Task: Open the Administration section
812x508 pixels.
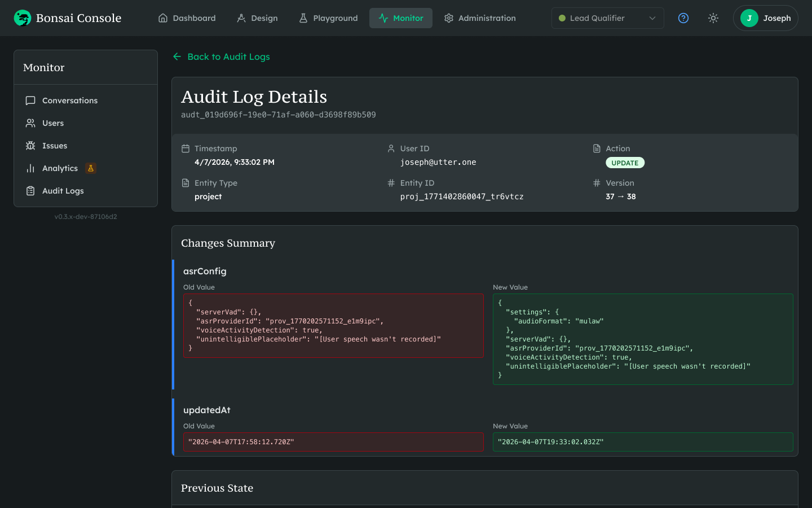Action: point(480,18)
